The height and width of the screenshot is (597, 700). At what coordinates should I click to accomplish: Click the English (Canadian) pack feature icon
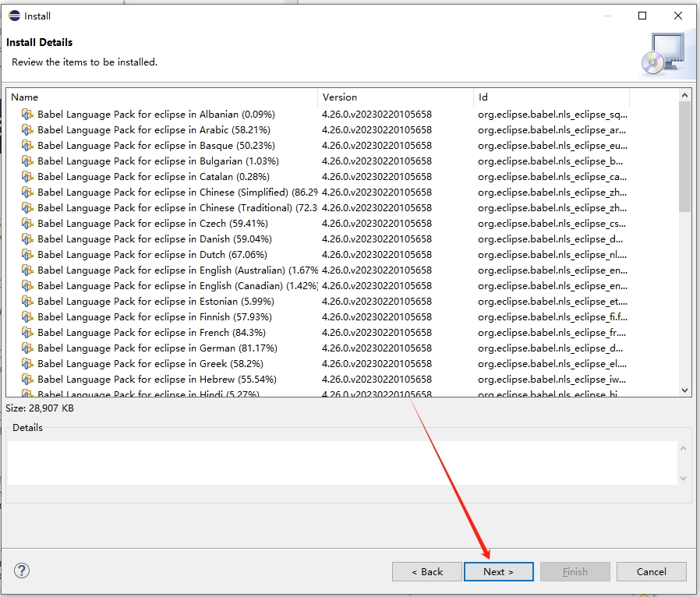tap(27, 286)
